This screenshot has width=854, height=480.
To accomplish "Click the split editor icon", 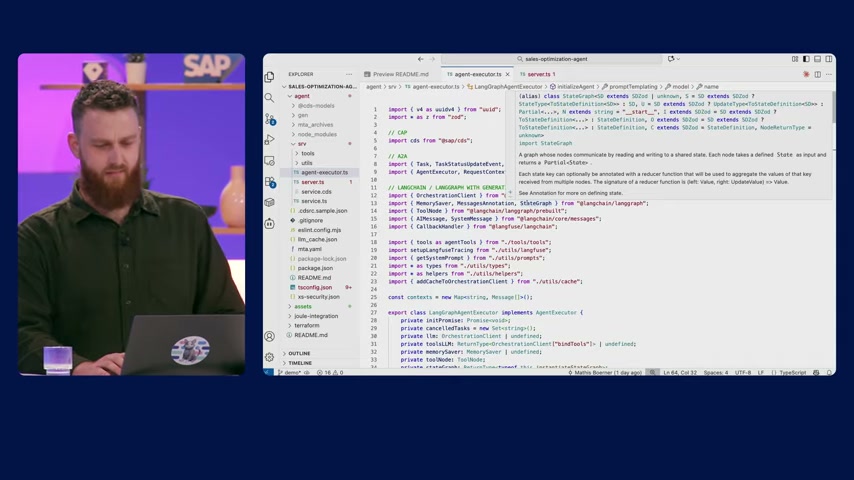I will 818,74.
